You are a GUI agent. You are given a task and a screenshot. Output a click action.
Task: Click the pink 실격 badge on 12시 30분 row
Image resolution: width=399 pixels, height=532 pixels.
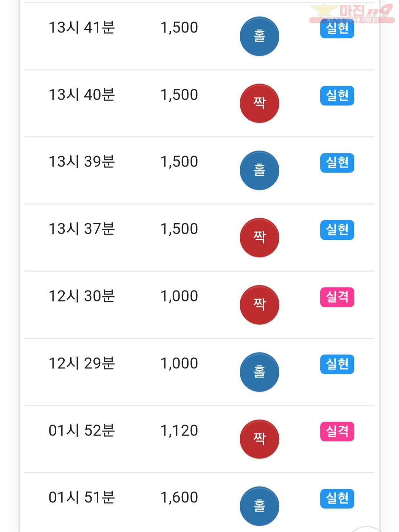[337, 297]
